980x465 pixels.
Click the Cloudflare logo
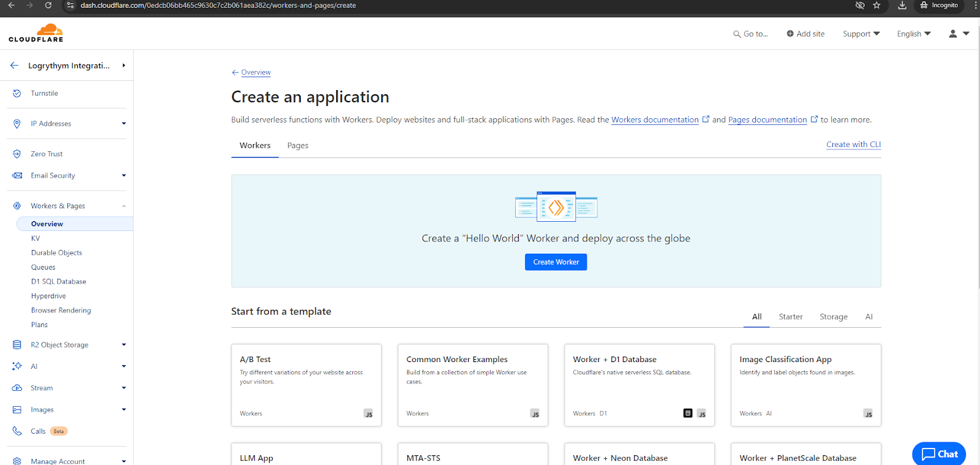coord(36,33)
